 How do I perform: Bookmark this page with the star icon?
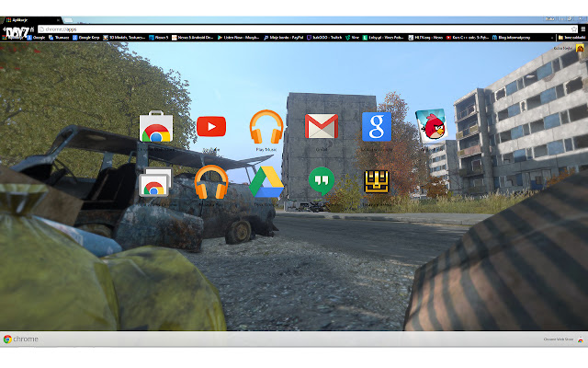point(573,29)
